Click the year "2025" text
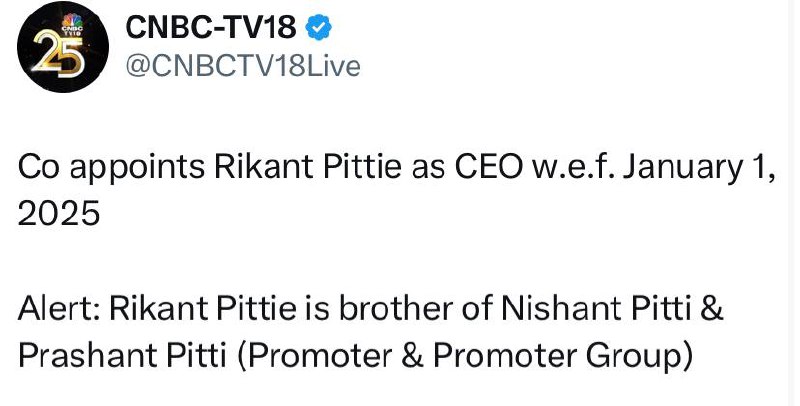The width and height of the screenshot is (800, 406). coord(59,213)
